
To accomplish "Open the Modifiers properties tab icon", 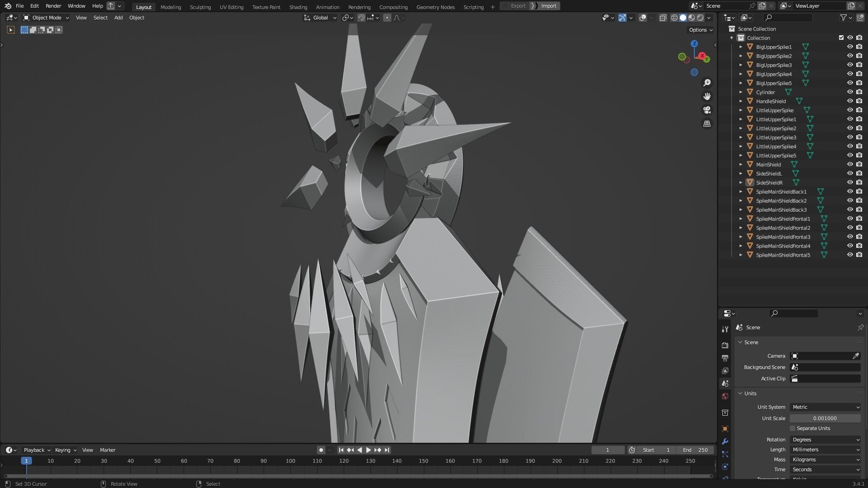I will [725, 441].
